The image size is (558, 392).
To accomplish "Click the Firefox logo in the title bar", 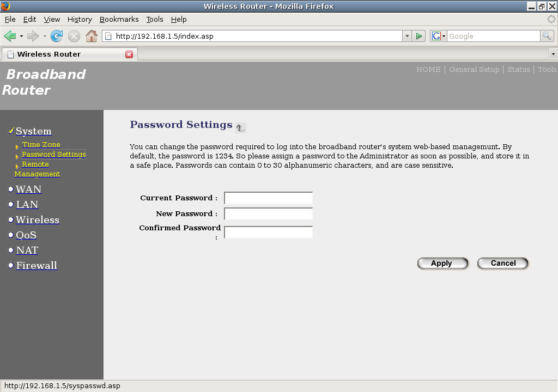I will pyautogui.click(x=5, y=6).
